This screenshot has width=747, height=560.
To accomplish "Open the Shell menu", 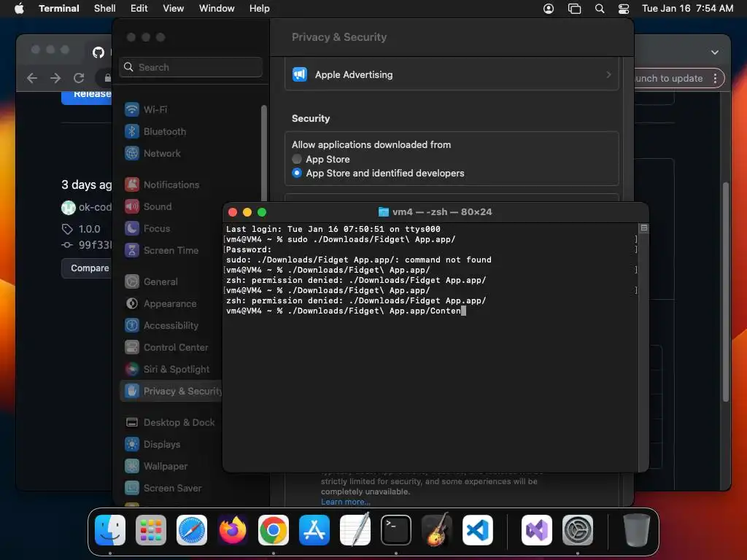I will click(105, 9).
